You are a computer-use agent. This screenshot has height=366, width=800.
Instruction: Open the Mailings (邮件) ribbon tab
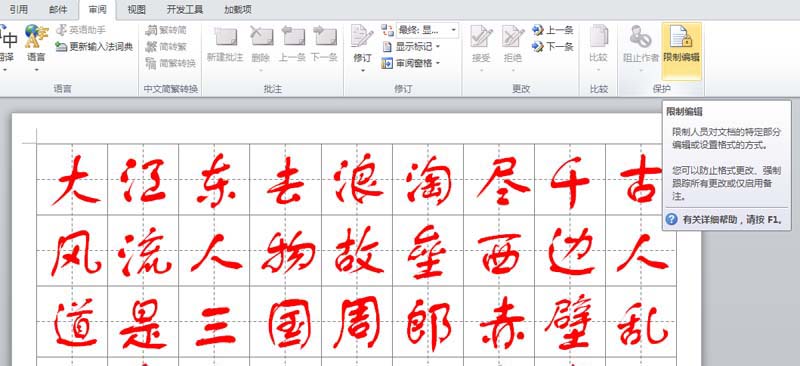(x=58, y=9)
